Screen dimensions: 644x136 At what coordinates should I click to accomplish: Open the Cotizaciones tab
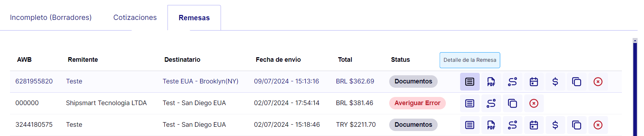(135, 17)
